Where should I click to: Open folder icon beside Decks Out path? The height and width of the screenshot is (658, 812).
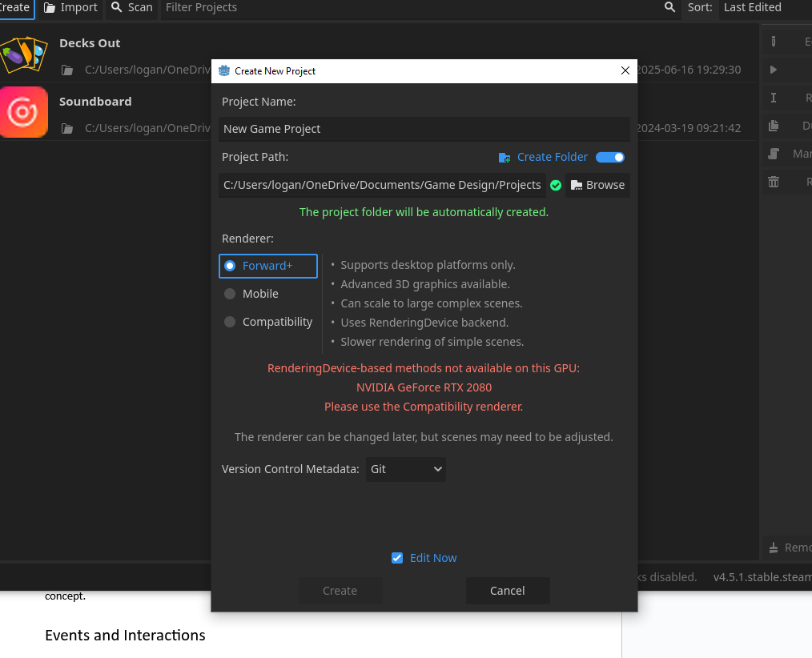(x=68, y=70)
